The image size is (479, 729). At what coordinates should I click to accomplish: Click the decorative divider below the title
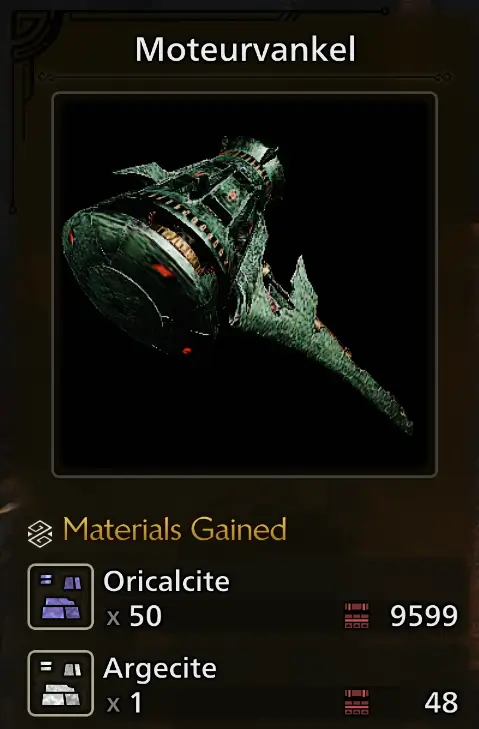(245, 76)
